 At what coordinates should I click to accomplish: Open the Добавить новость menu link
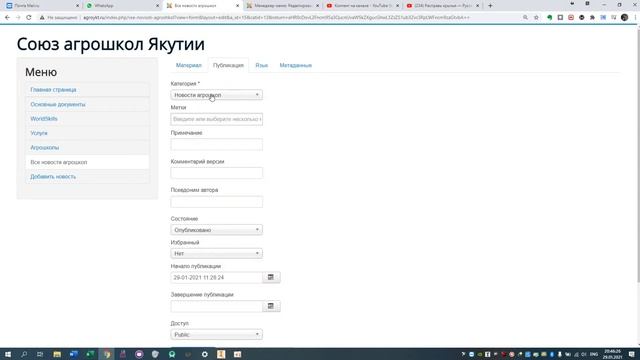pyautogui.click(x=53, y=177)
